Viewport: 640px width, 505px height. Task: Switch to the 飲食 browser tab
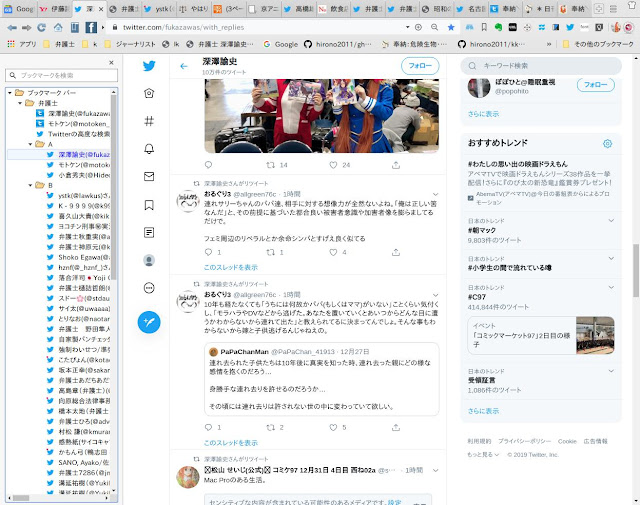pyautogui.click(x=333, y=9)
